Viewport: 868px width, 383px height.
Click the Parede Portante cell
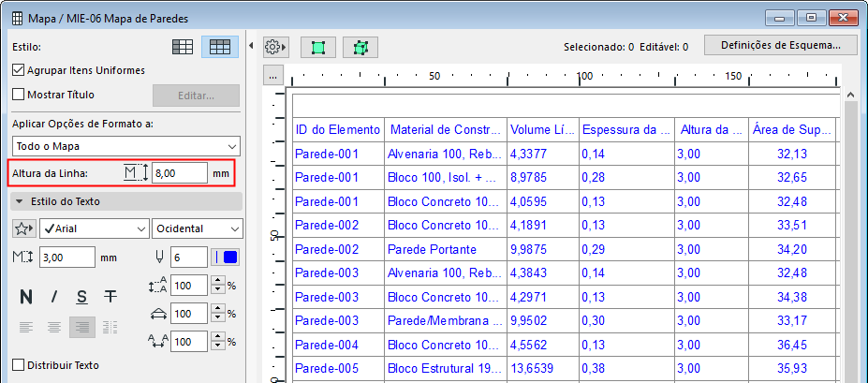[446, 250]
